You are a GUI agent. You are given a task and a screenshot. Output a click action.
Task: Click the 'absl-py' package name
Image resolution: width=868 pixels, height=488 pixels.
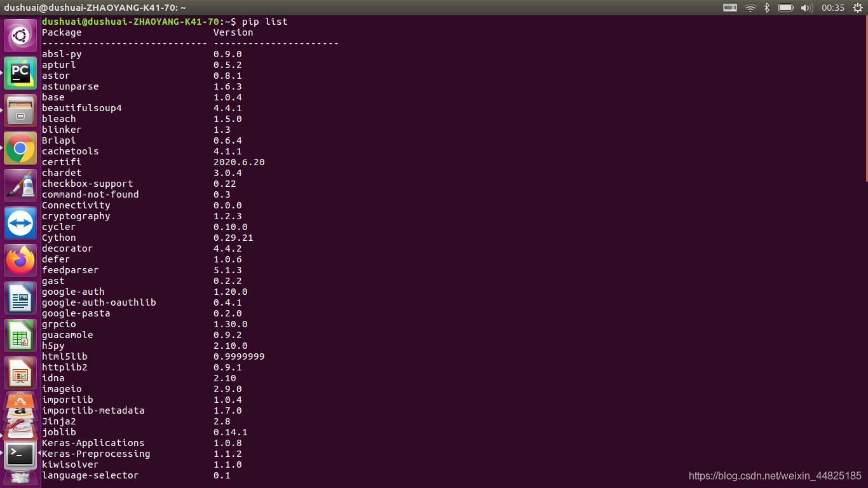(x=62, y=54)
